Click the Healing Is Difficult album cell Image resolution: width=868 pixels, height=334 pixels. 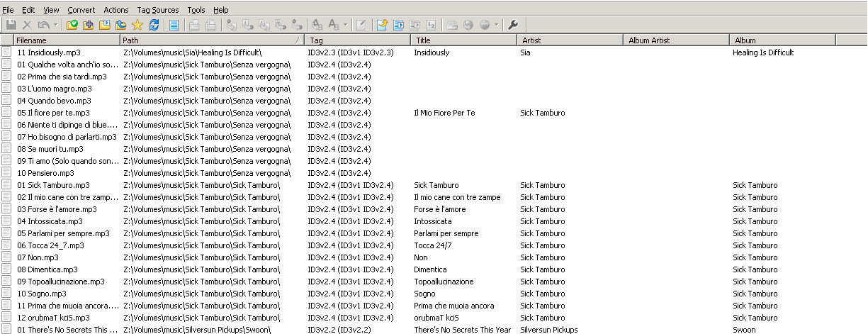[x=763, y=52]
